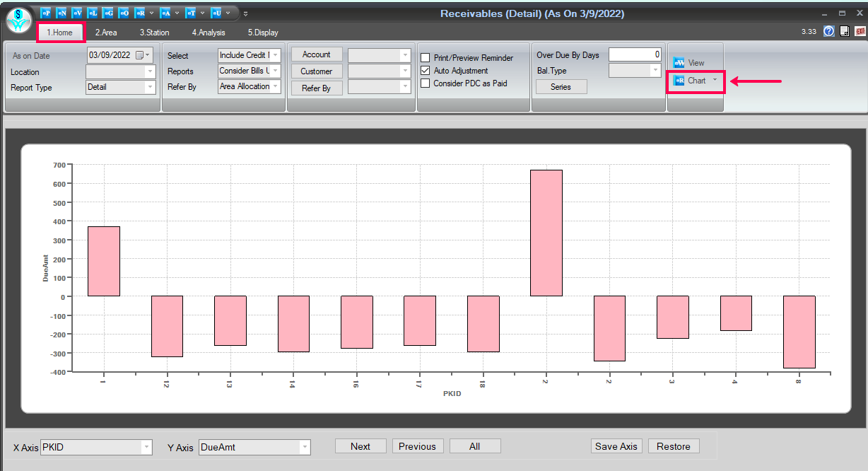Expand the Y Axis DueAmt dropdown

[x=305, y=447]
